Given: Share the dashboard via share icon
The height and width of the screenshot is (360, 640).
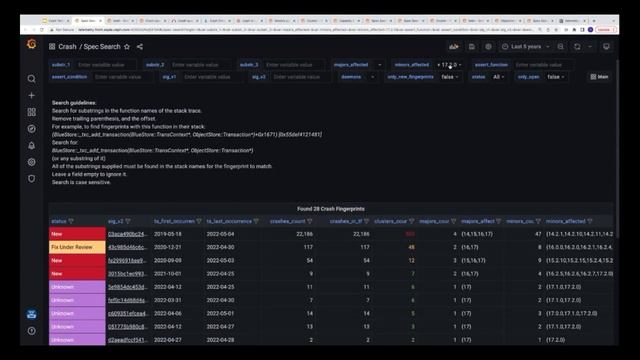Looking at the screenshot, I should (x=140, y=47).
